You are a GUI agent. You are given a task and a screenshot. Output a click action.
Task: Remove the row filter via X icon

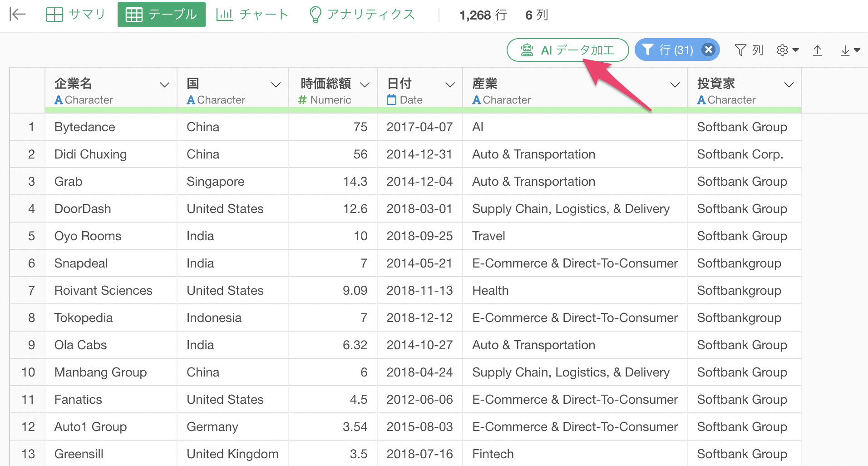click(708, 50)
